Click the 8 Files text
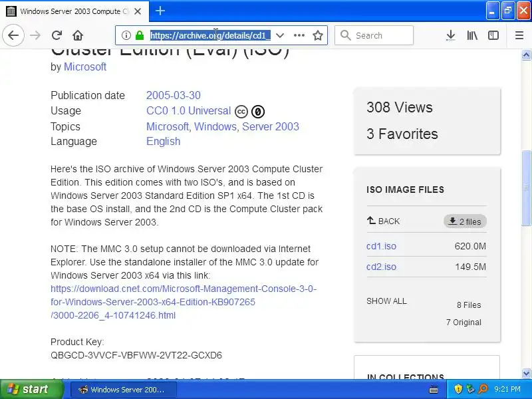 (469, 305)
